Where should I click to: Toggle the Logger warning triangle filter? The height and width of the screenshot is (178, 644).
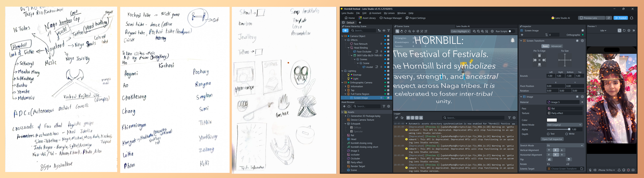point(421,118)
